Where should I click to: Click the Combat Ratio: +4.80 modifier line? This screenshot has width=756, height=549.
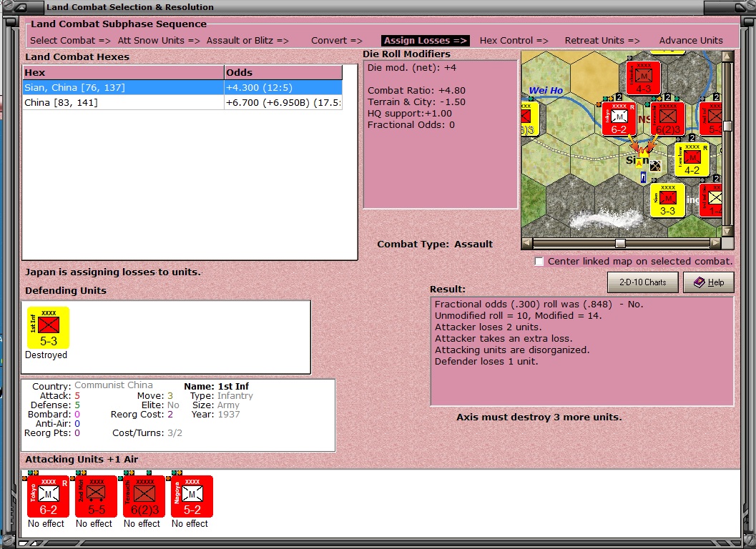click(416, 91)
